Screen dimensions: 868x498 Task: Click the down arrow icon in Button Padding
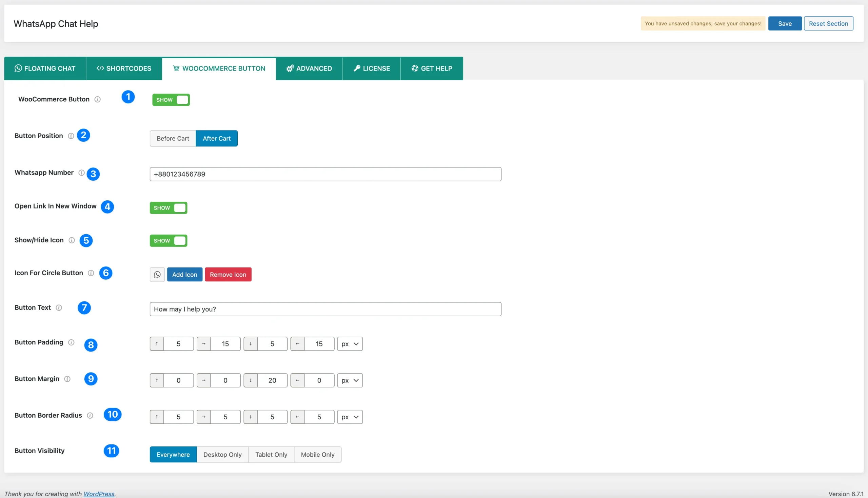[x=251, y=344]
